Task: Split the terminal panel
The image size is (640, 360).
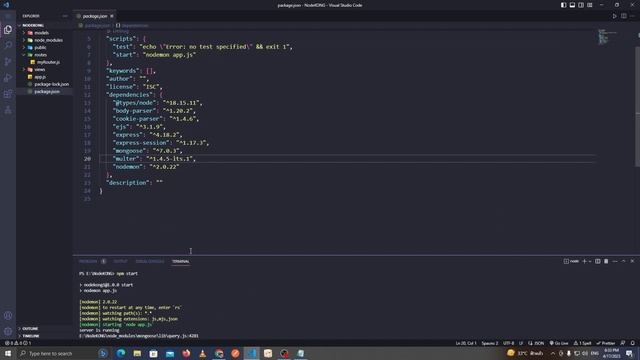Action: tap(598, 261)
